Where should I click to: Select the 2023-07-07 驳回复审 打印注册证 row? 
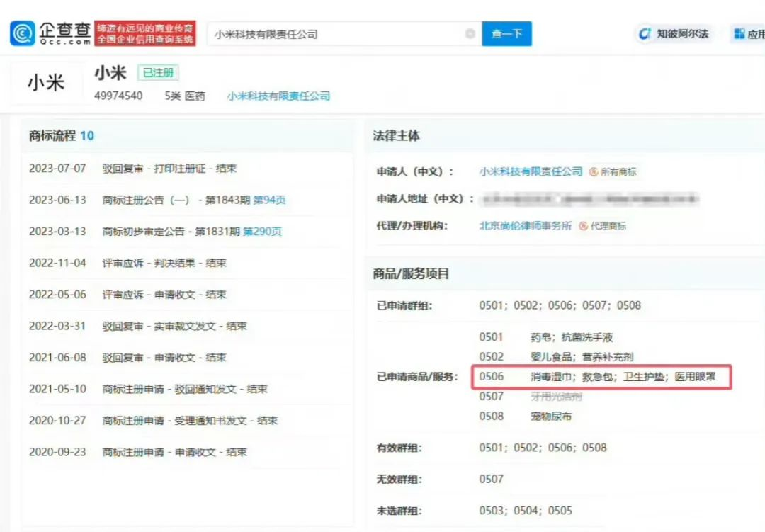[132, 169]
